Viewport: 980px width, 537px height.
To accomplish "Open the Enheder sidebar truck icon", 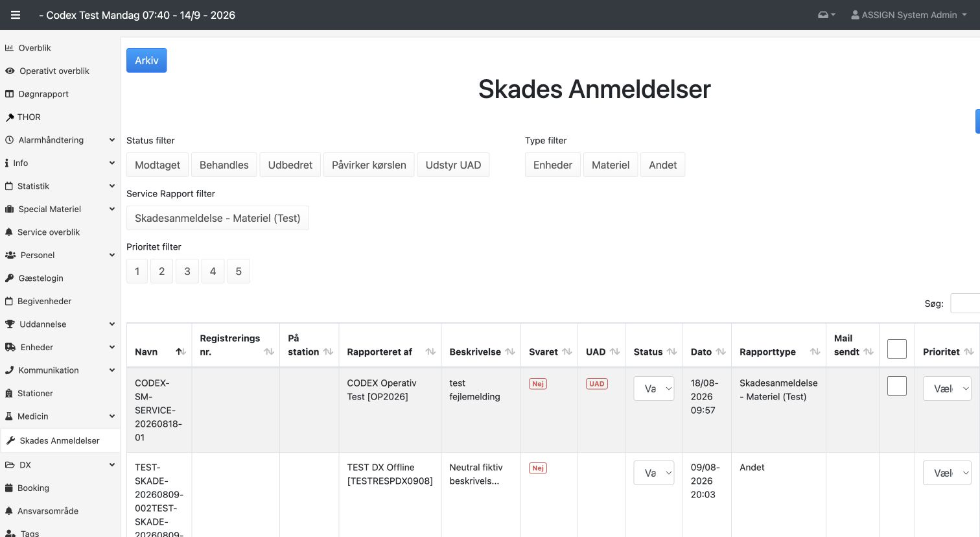I will tap(10, 348).
